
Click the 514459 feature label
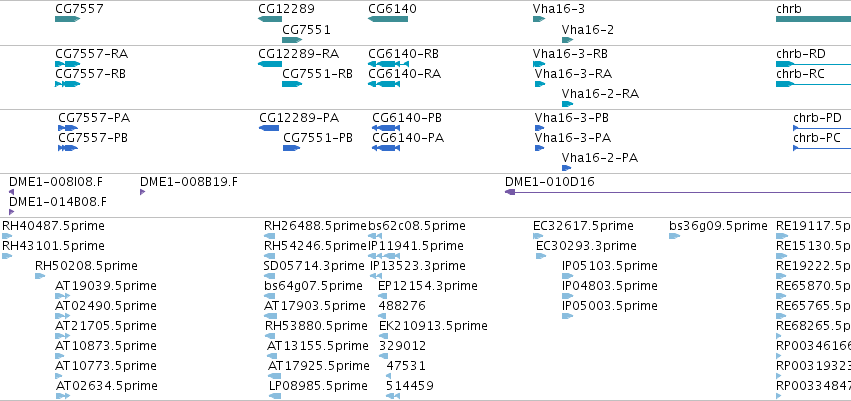[x=410, y=386]
